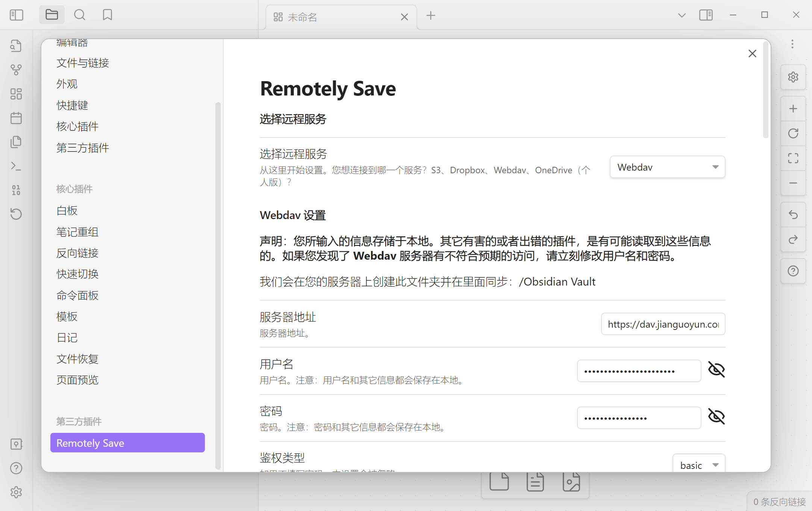Viewport: 812px width, 511px height.
Task: Click canvas redo arrow icon
Action: click(x=793, y=240)
